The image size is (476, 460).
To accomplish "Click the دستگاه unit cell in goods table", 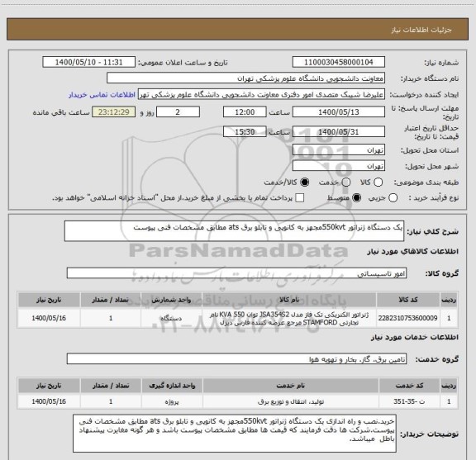I will tap(171, 318).
